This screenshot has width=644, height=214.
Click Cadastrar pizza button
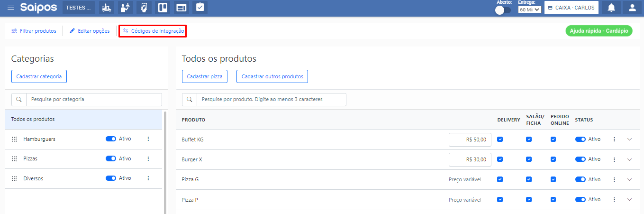205,76
